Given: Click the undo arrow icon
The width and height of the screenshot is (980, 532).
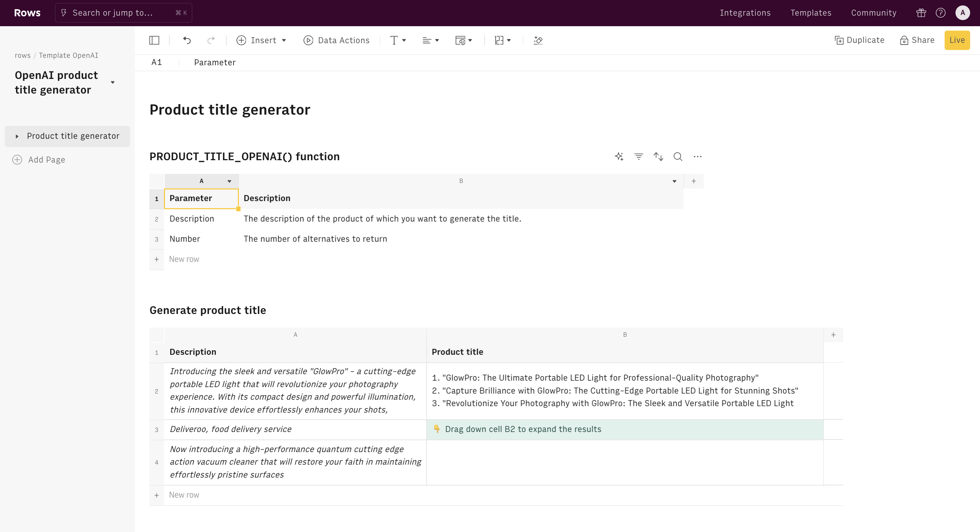Looking at the screenshot, I should [x=187, y=40].
